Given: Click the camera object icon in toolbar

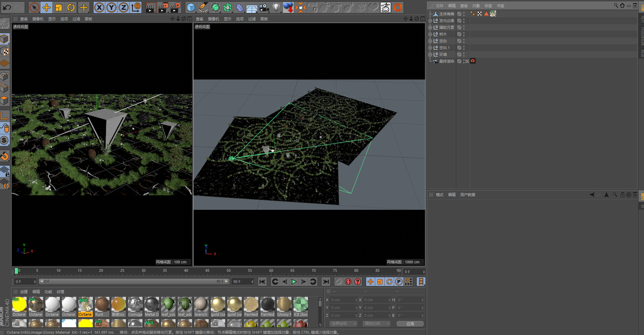Looking at the screenshot, I should tap(264, 7).
